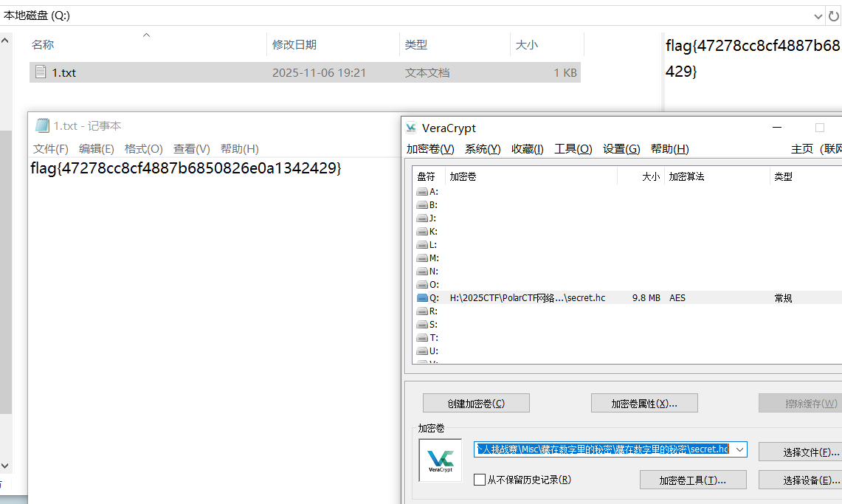Sort files by 类型 column header

416,44
